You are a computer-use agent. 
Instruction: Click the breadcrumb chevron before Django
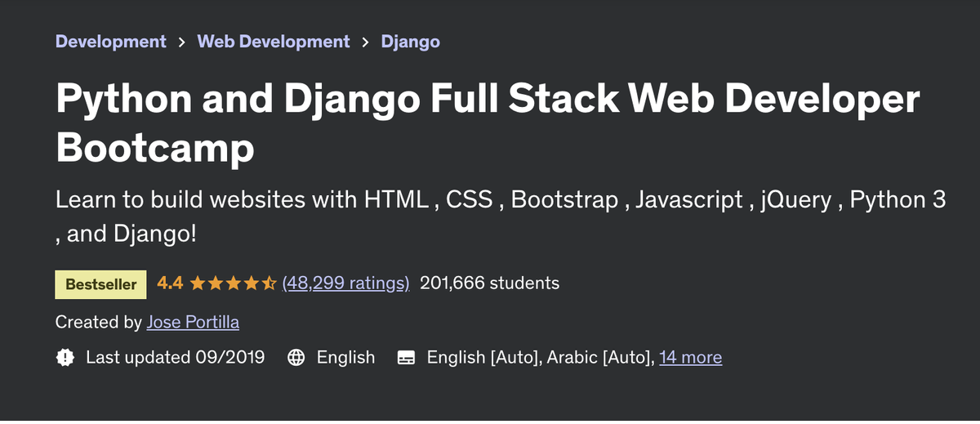[365, 42]
